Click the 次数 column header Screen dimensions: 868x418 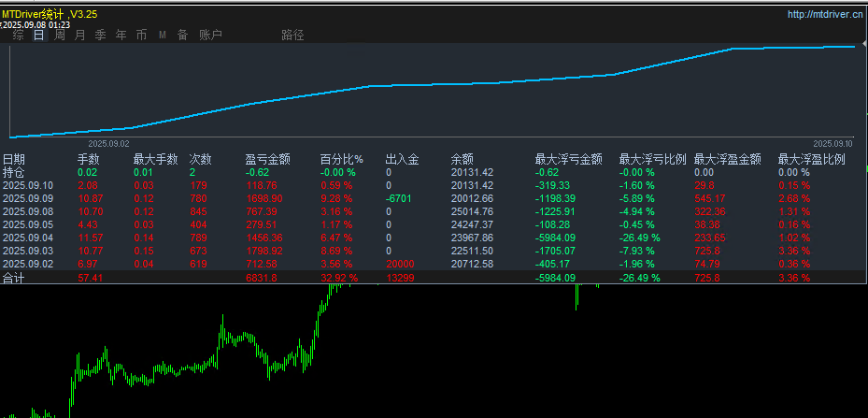pyautogui.click(x=200, y=160)
